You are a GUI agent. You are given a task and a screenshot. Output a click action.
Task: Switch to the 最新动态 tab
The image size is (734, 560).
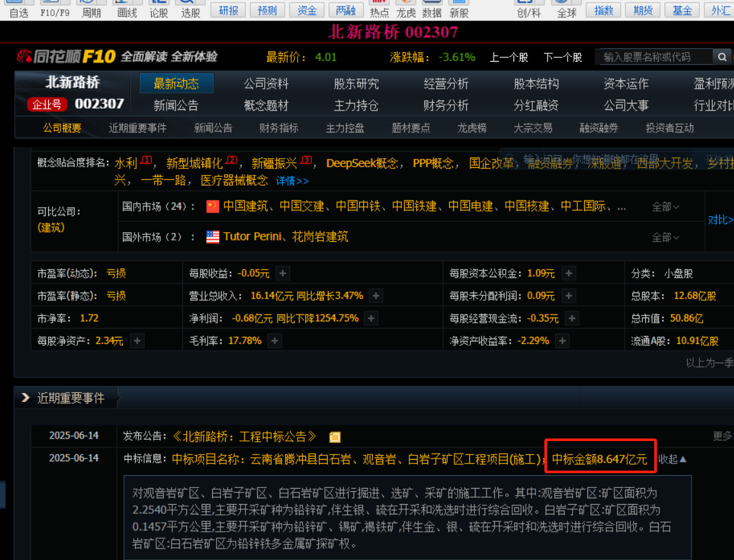pos(177,84)
